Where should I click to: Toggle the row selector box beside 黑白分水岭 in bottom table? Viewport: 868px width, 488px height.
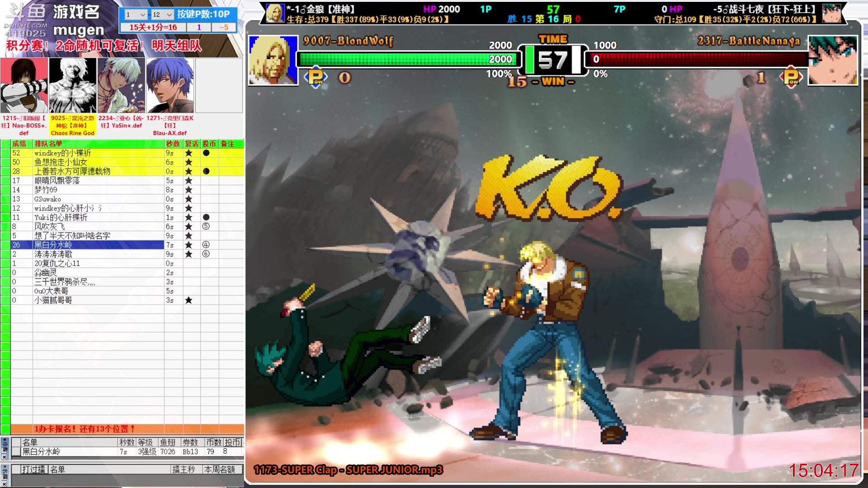click(16, 451)
